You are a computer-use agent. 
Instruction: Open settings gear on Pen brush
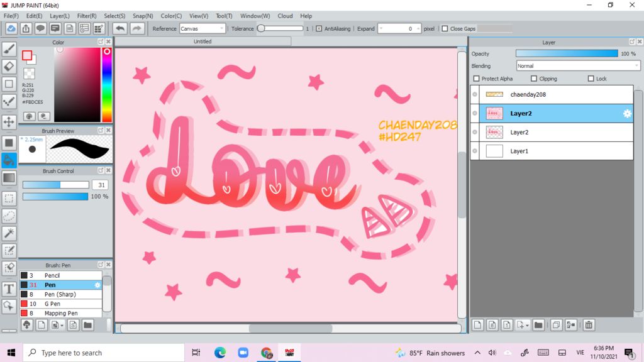[x=97, y=285]
